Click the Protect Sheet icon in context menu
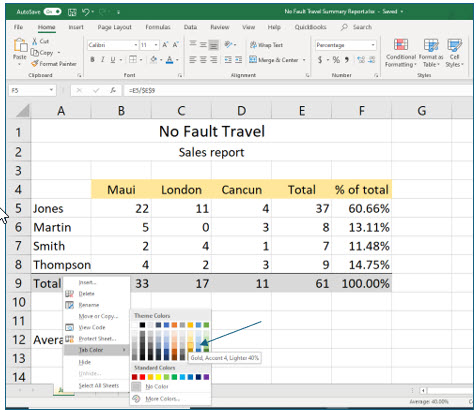476x410 pixels. pyautogui.click(x=69, y=339)
